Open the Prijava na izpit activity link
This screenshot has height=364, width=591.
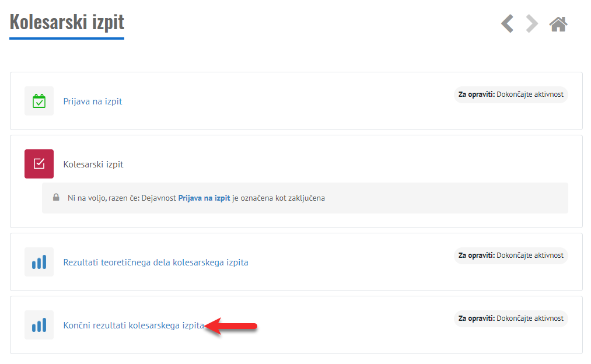pos(92,101)
